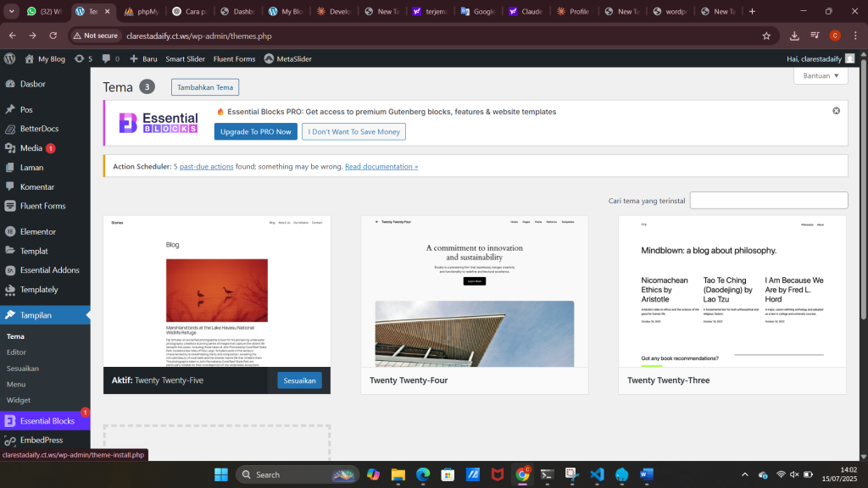The width and height of the screenshot is (868, 488).
Task: Dismiss the Essential Blocks PRO notice
Action: pos(836,111)
